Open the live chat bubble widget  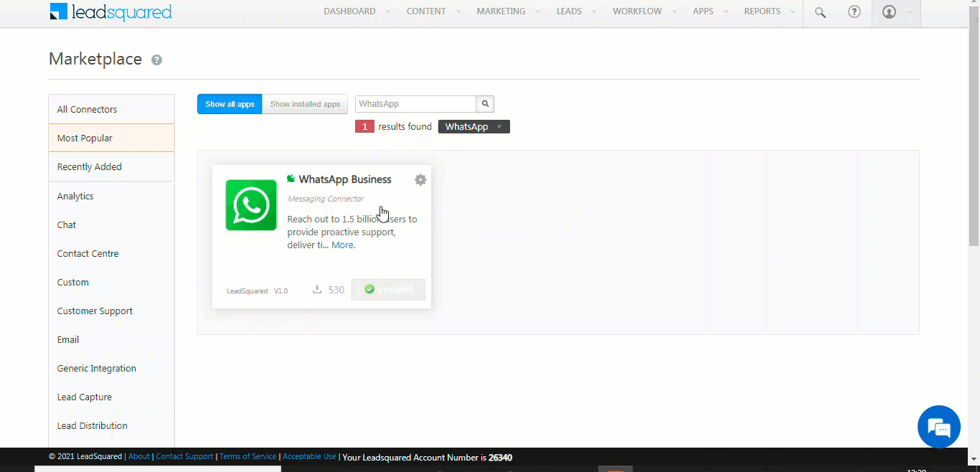939,427
